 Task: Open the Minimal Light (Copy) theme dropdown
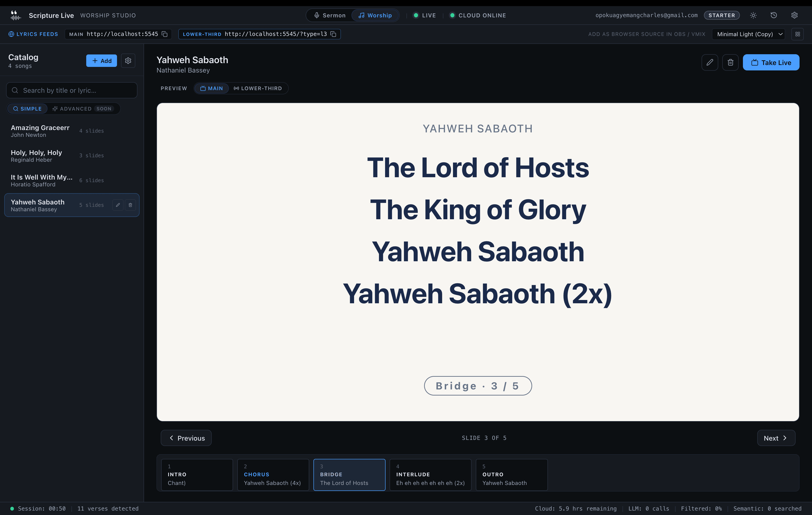pyautogui.click(x=749, y=34)
